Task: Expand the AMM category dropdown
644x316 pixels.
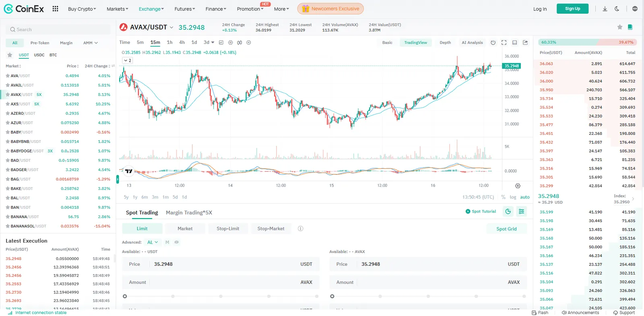Action: 91,43
